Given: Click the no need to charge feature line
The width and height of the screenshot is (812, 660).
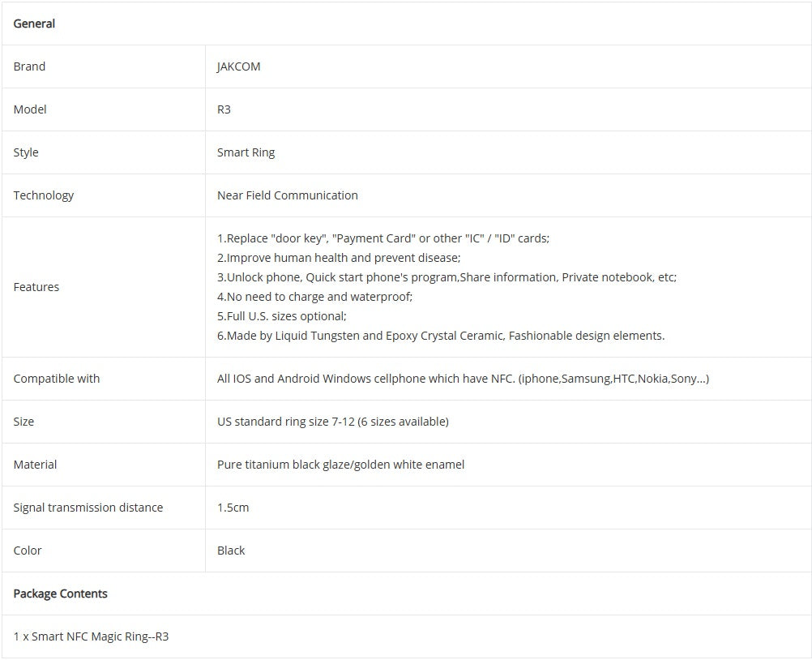Looking at the screenshot, I should pos(314,297).
